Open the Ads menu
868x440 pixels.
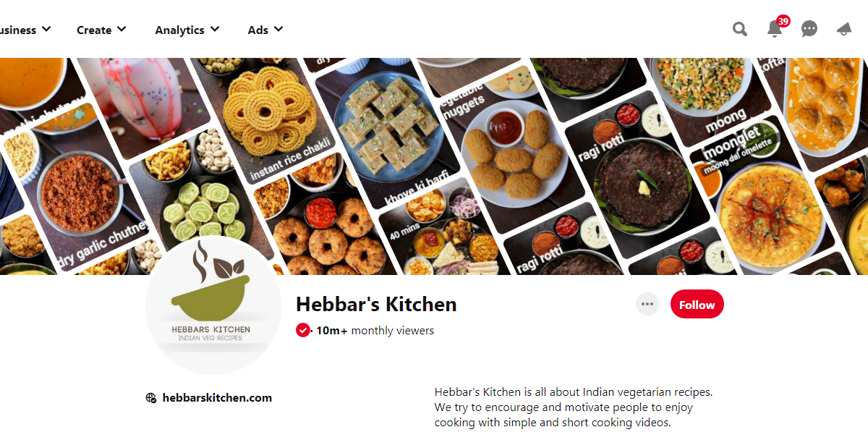point(265,30)
